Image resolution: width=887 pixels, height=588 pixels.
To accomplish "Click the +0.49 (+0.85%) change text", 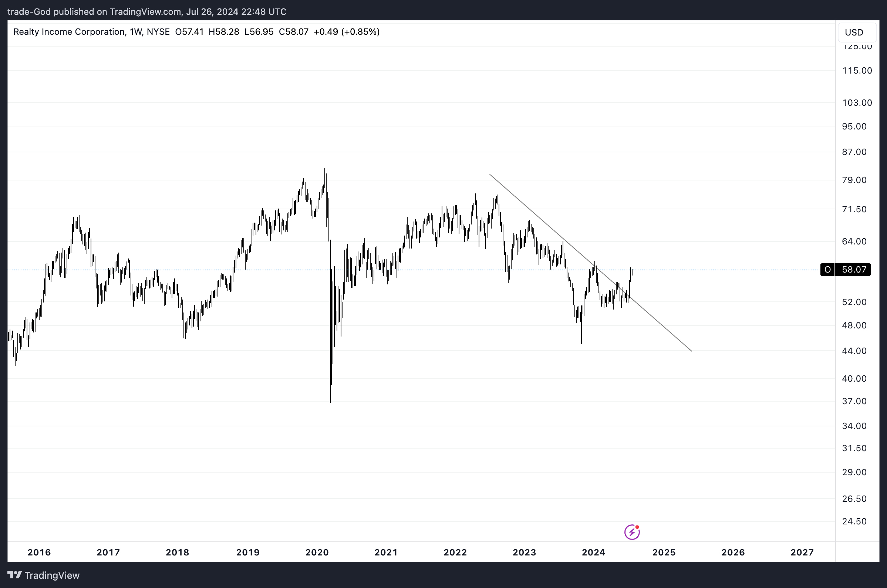I will [x=347, y=32].
